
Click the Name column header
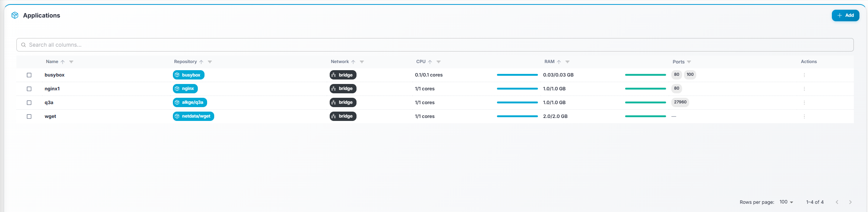click(52, 62)
